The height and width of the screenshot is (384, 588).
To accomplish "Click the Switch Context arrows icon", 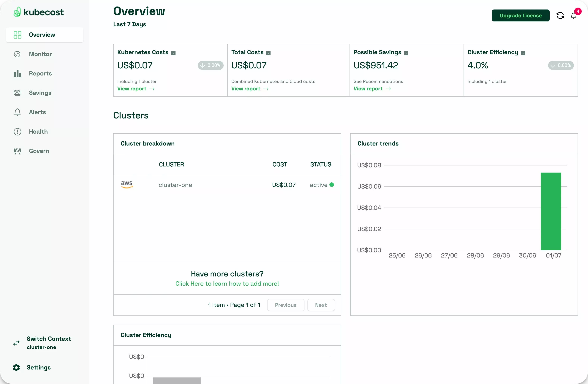I will 16,343.
